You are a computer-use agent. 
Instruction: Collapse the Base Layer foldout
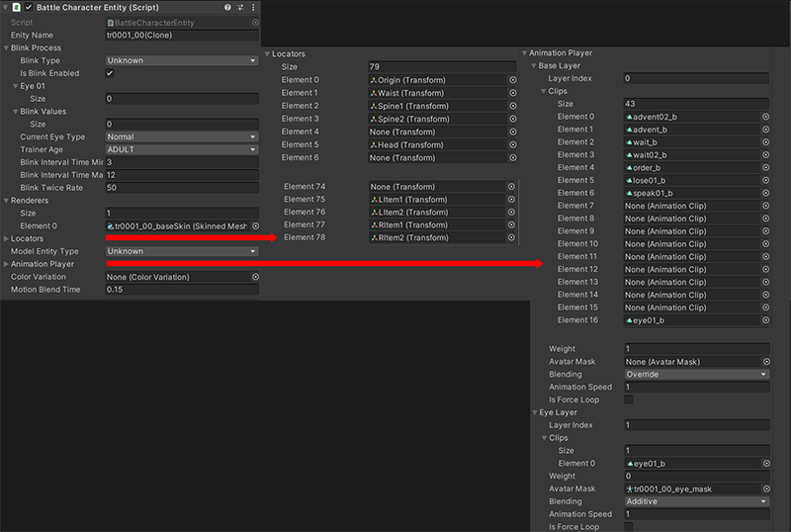tap(534, 66)
